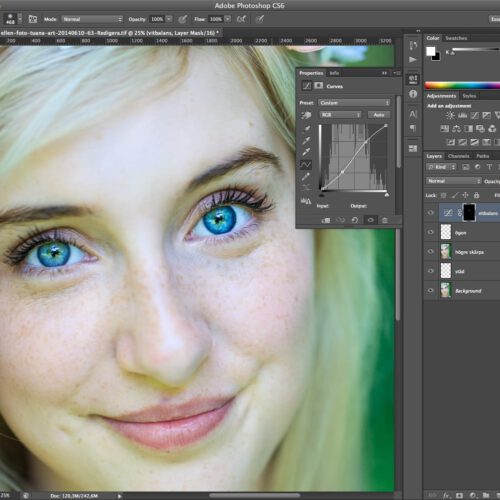Screen dimensions: 500x500
Task: Select the black point eyedropper
Action: [x=306, y=129]
